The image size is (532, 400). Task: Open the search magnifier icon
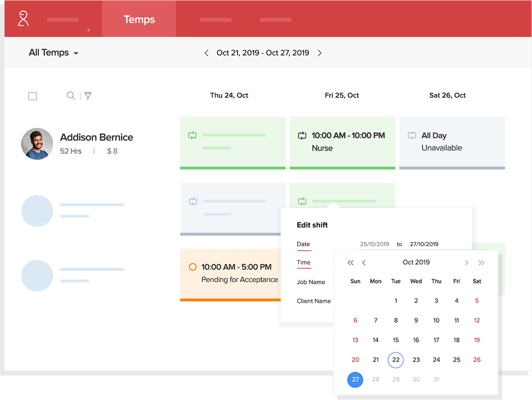pyautogui.click(x=71, y=96)
